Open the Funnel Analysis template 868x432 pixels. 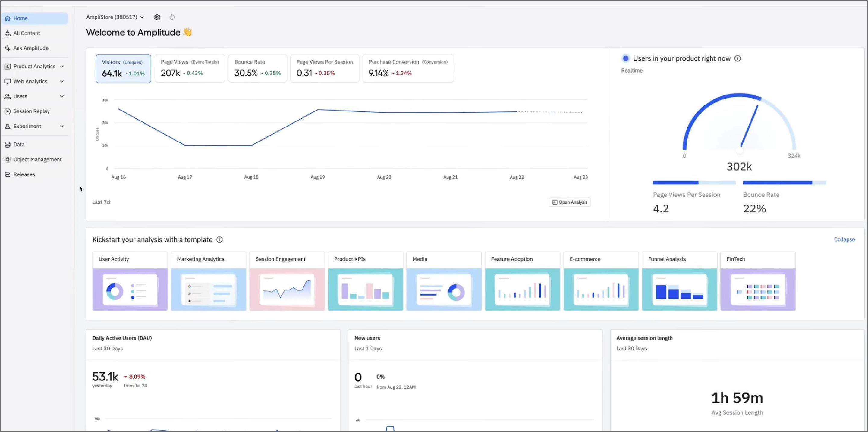pyautogui.click(x=679, y=281)
